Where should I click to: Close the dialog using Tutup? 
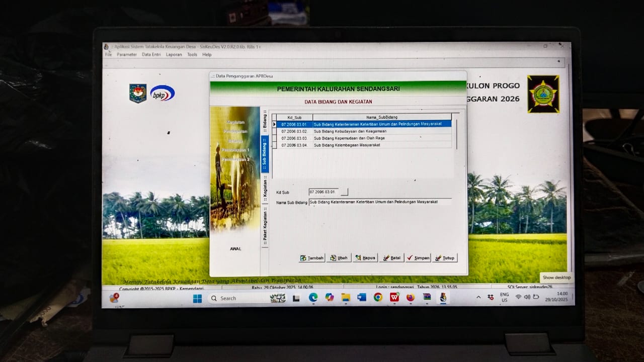445,258
